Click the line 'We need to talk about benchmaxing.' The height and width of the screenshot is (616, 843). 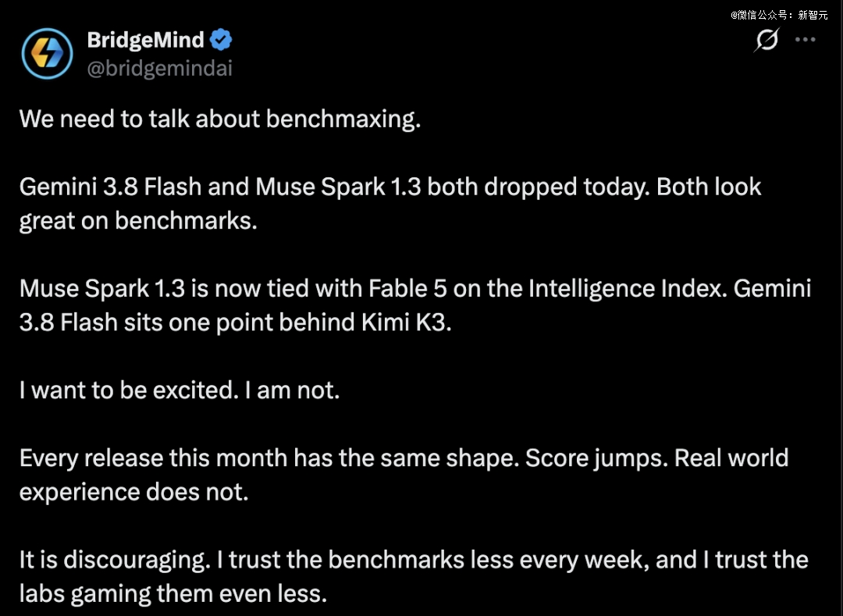[x=220, y=119]
